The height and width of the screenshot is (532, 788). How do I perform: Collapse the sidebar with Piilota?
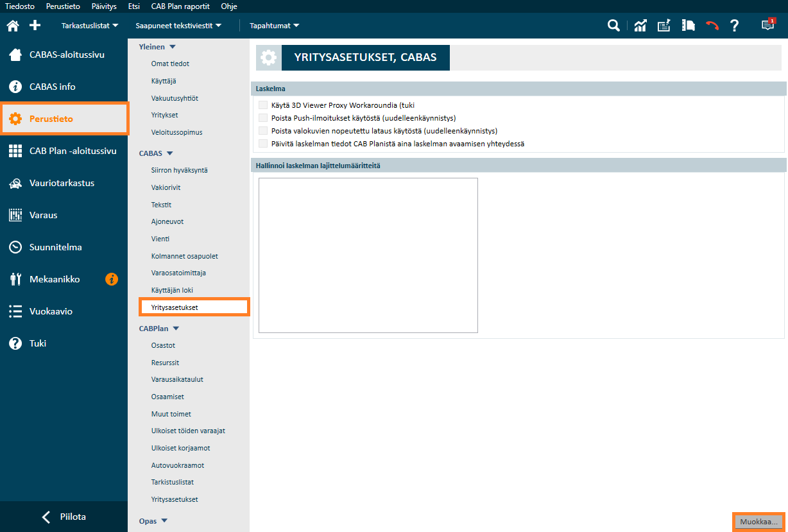pyautogui.click(x=64, y=517)
